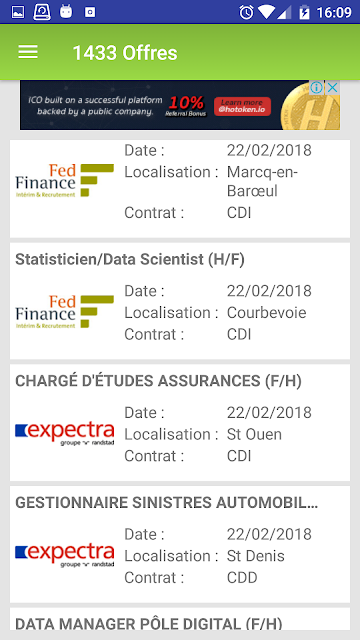Tap expectra logo in St Ouen offer
Viewport: 360px width, 640px height.
coord(64,434)
